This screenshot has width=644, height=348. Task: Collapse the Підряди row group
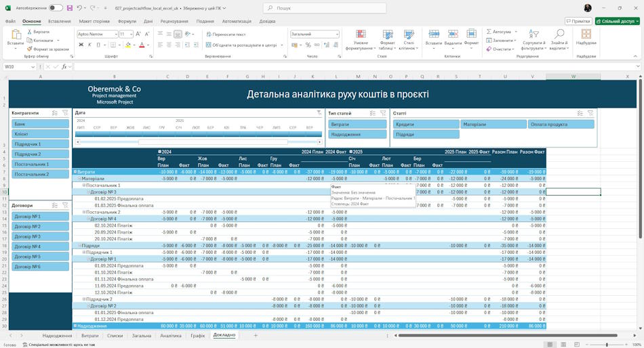coord(80,245)
